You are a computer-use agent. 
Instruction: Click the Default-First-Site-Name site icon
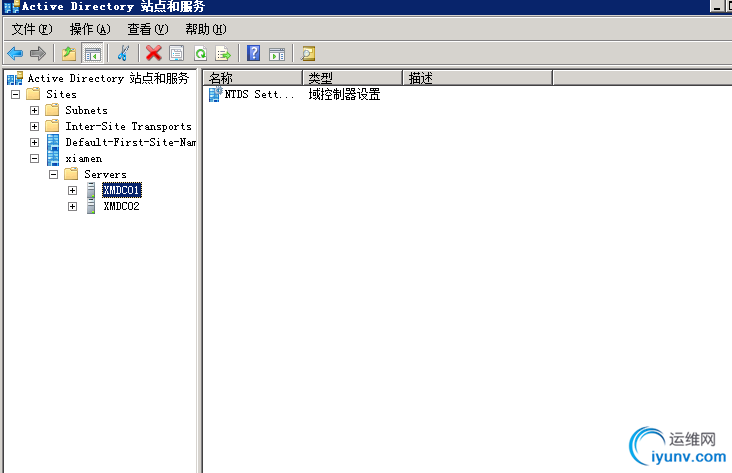pyautogui.click(x=53, y=142)
